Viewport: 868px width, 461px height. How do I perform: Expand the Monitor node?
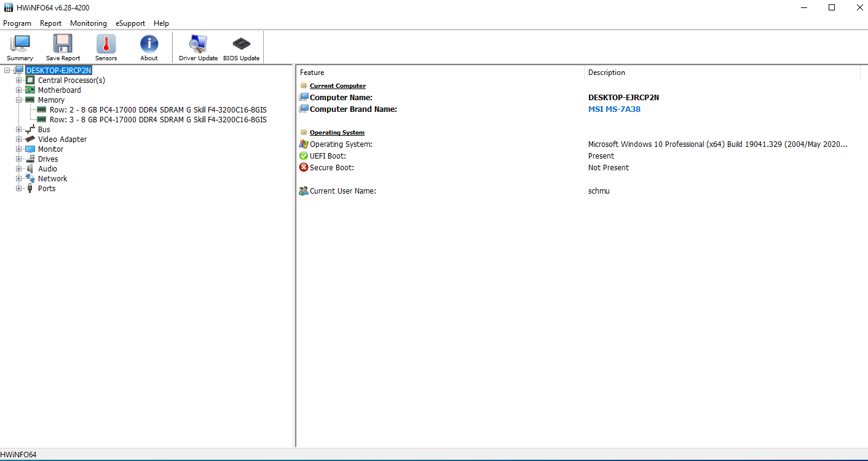[19, 149]
